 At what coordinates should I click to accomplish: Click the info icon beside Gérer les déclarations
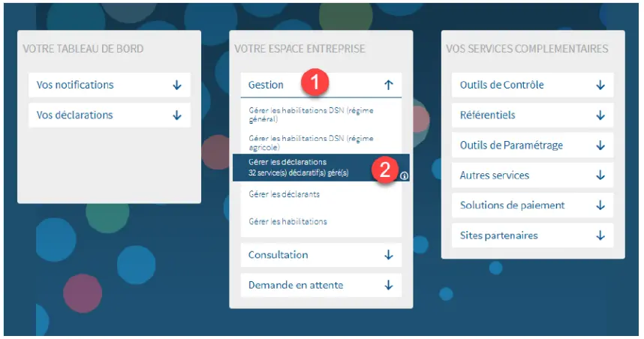click(404, 176)
